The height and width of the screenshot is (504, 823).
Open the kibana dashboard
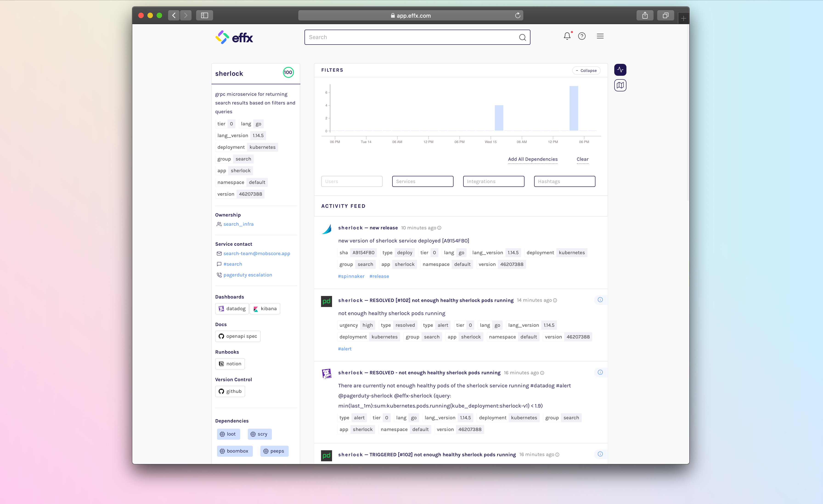click(x=265, y=309)
